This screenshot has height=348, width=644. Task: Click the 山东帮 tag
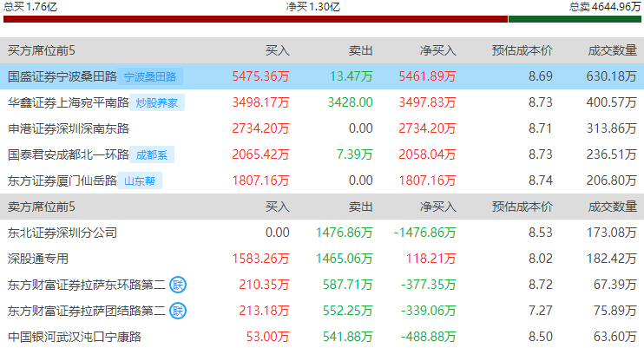pos(140,181)
